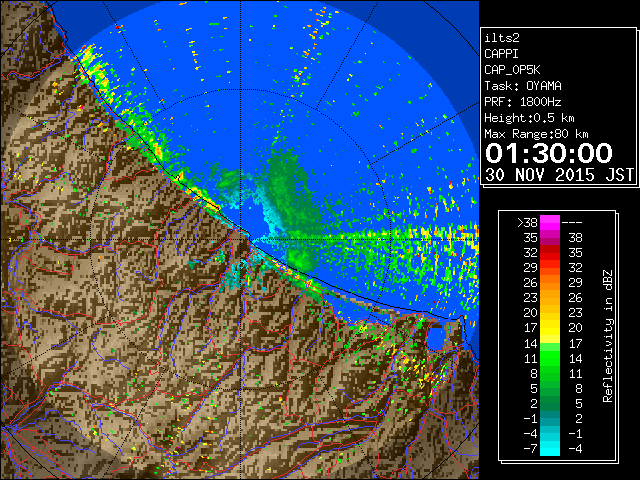The height and width of the screenshot is (480, 640).
Task: Pick the orange swatch in the 26 row
Action: tap(550, 283)
